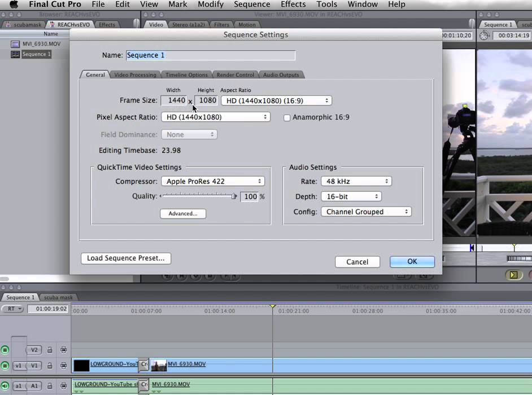532x395 pixels.
Task: Click the a1 source control
Action: pos(18,385)
